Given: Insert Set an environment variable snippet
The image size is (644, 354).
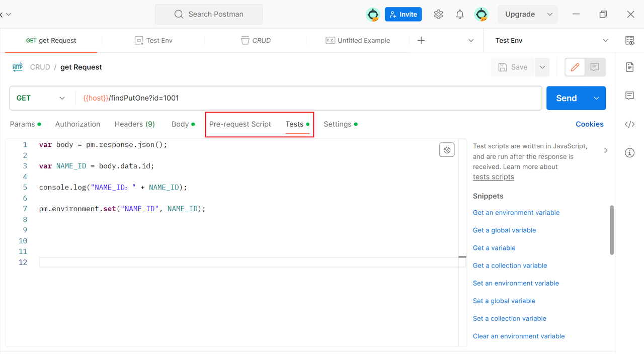Looking at the screenshot, I should 516,283.
